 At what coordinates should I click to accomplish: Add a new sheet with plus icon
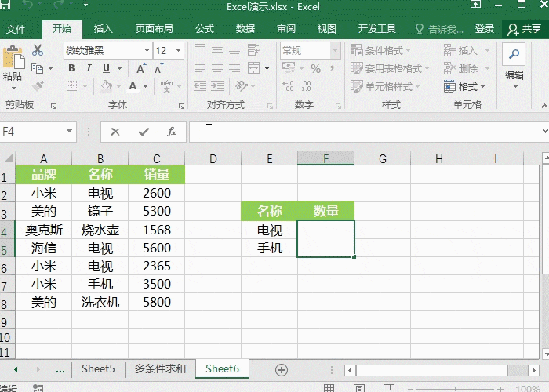(x=282, y=370)
